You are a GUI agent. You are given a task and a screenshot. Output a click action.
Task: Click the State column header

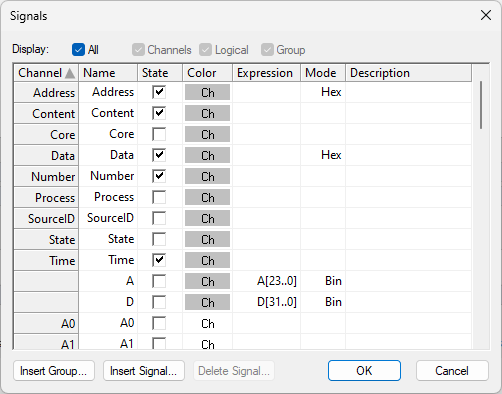(x=160, y=73)
